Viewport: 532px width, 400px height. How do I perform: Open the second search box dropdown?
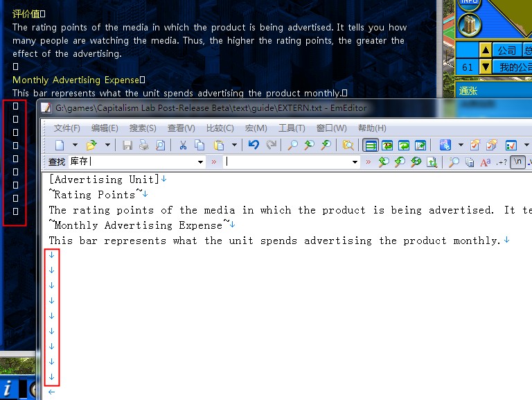(355, 162)
